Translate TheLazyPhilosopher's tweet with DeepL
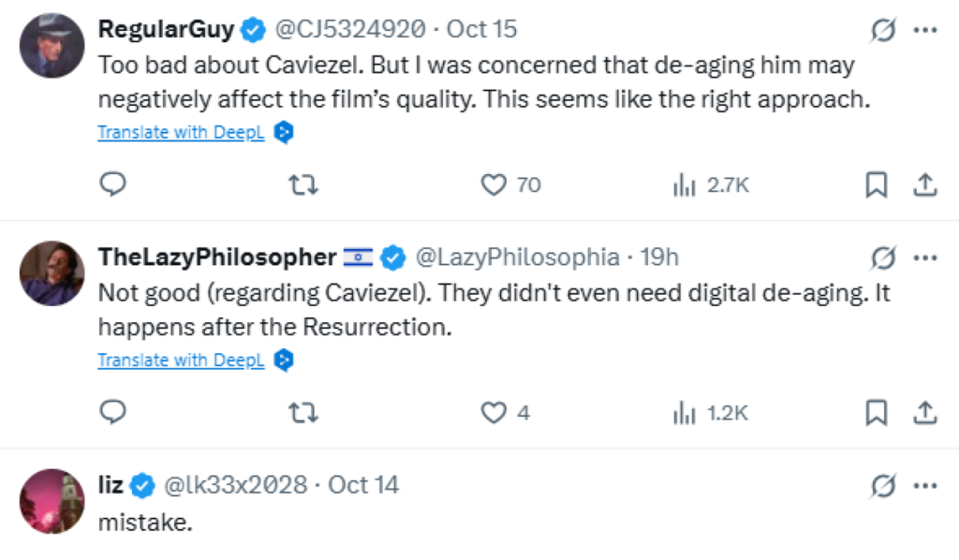This screenshot has width=959, height=560. pyautogui.click(x=180, y=360)
